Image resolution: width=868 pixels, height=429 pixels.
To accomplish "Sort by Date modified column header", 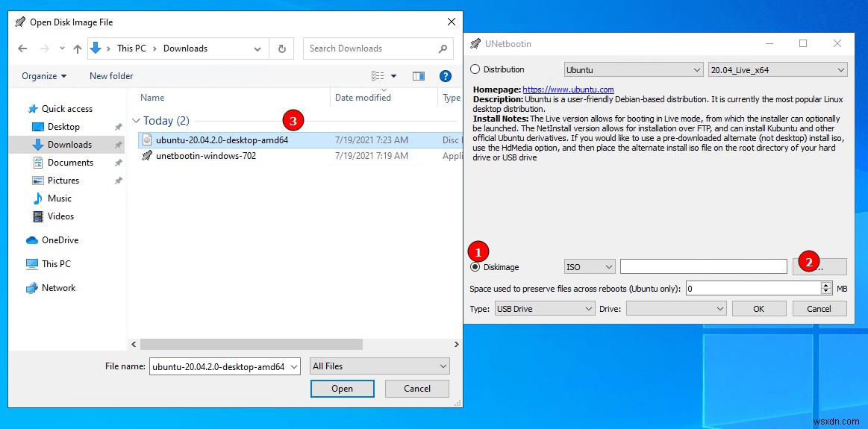I will 363,98.
